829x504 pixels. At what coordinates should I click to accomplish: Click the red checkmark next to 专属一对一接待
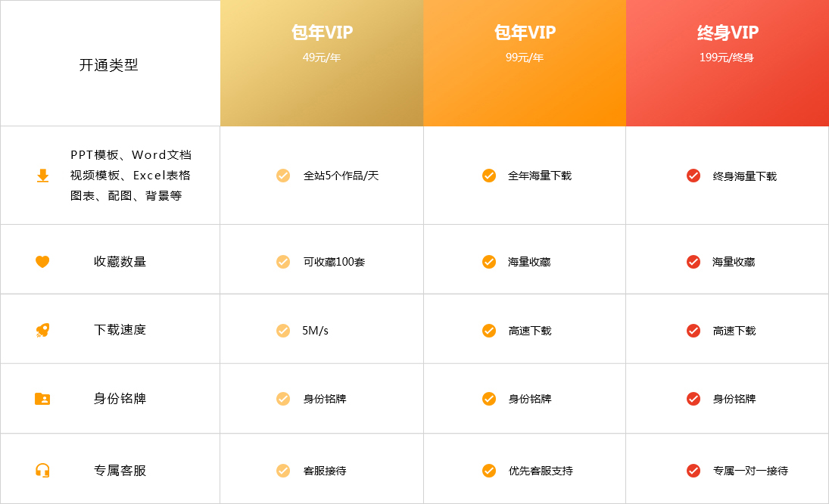pyautogui.click(x=693, y=470)
